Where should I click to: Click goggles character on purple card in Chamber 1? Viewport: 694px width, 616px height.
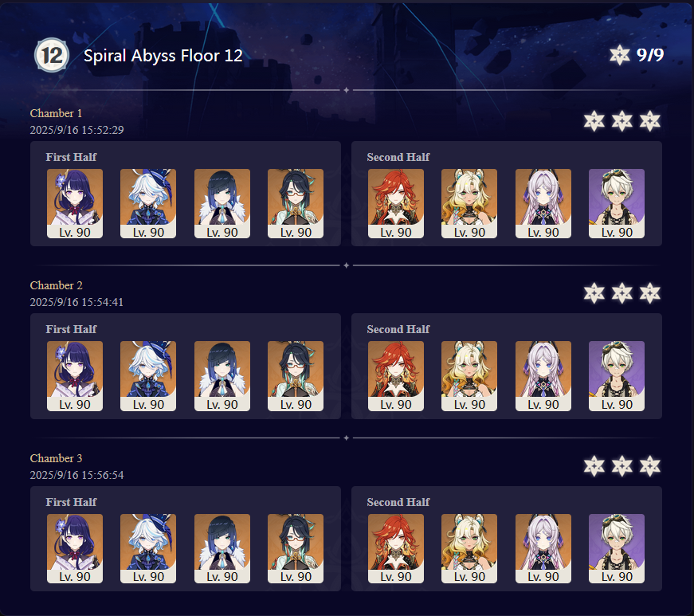point(617,203)
